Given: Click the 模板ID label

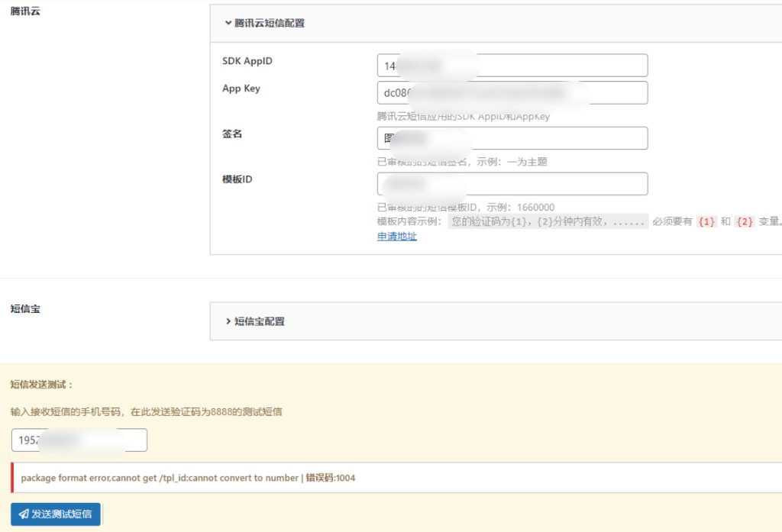Looking at the screenshot, I should click(237, 179).
